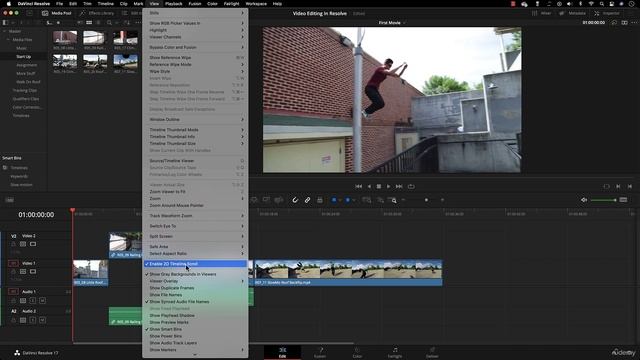Toggle snapping magnet icon in timeline toolbar
Screen dimensions: 640x360
pos(295,200)
